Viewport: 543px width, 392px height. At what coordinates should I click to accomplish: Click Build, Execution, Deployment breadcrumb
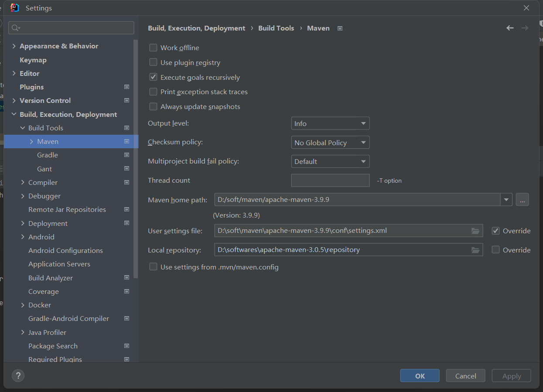(197, 28)
